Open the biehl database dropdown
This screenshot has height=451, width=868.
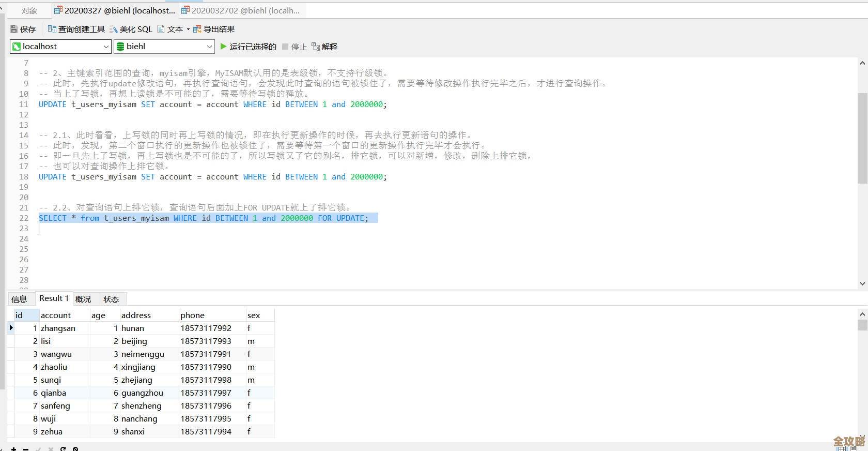(x=209, y=47)
